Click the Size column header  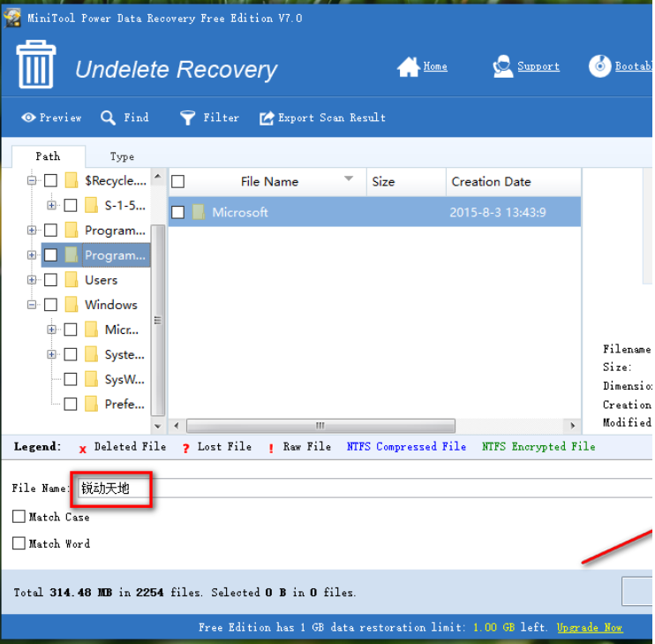point(406,182)
